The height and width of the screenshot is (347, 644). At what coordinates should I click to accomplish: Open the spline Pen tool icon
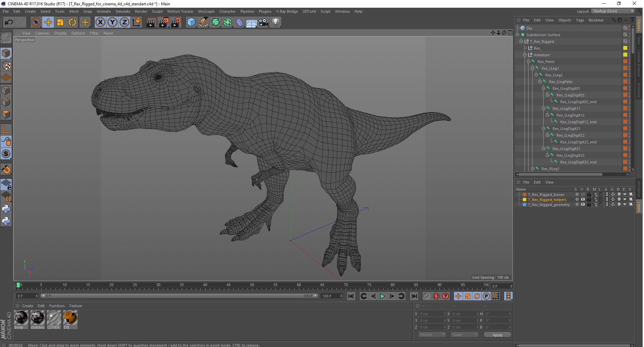[204, 22]
